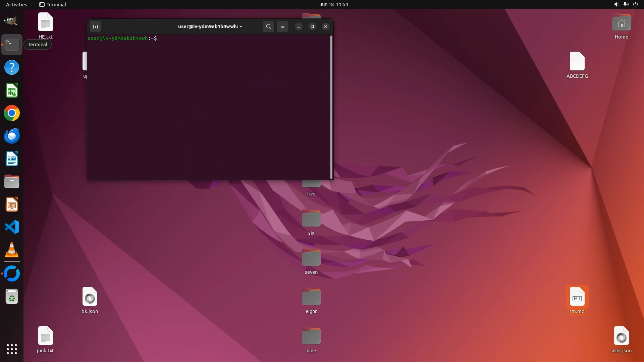Click the terminal's vertical scrollbar
This screenshot has height=362, width=644.
pos(331,107)
